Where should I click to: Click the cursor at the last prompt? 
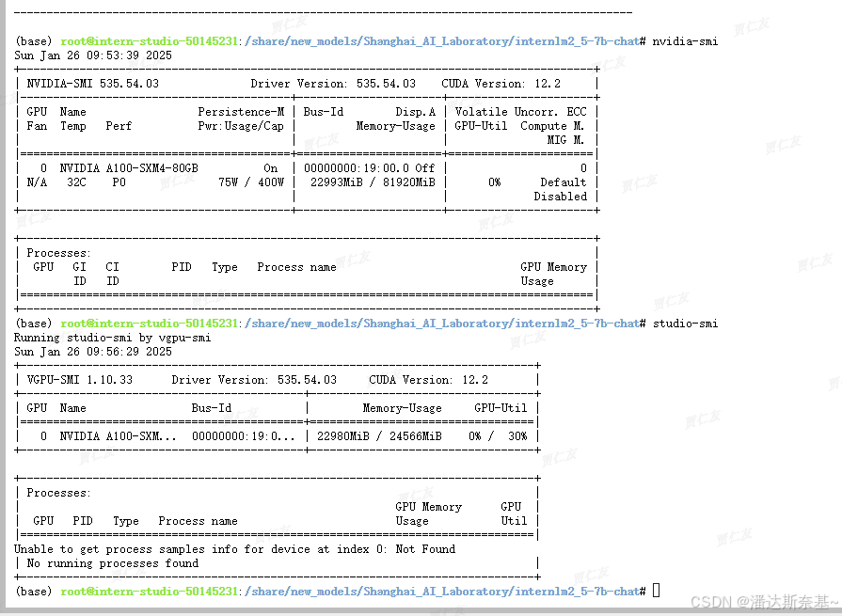(657, 591)
